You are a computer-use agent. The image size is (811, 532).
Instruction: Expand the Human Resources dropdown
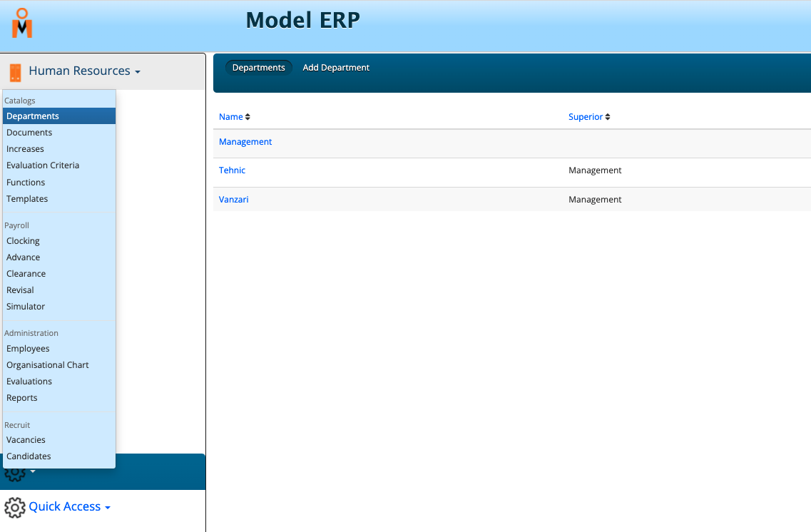click(84, 71)
